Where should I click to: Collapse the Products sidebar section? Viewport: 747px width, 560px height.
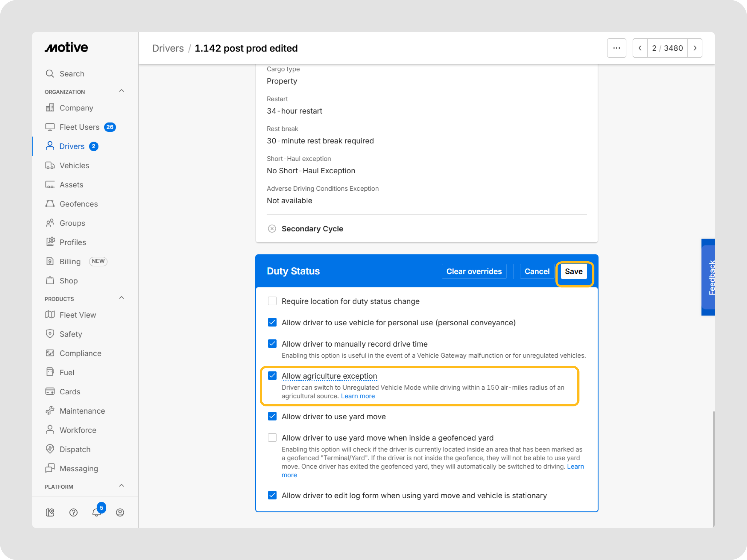tap(122, 298)
